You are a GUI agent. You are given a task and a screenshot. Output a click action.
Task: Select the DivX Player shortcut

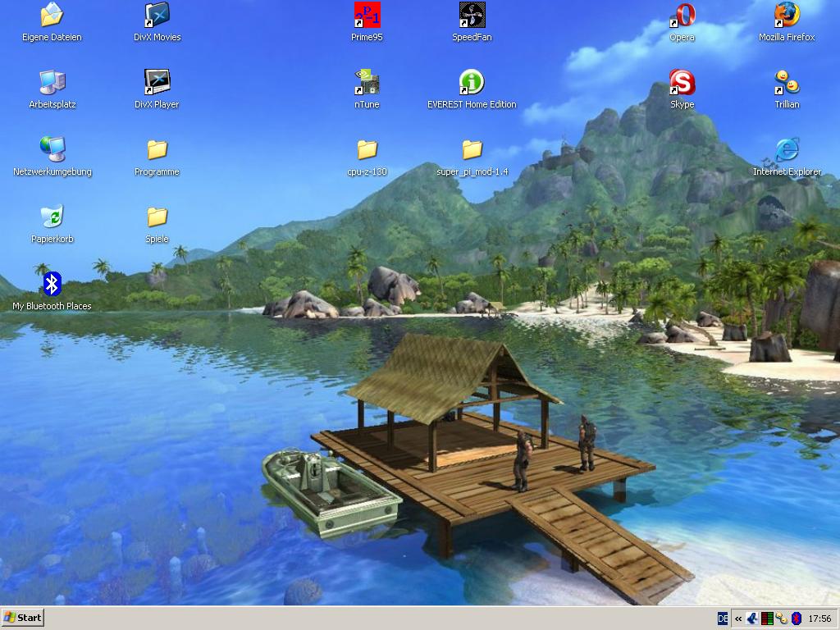[157, 82]
